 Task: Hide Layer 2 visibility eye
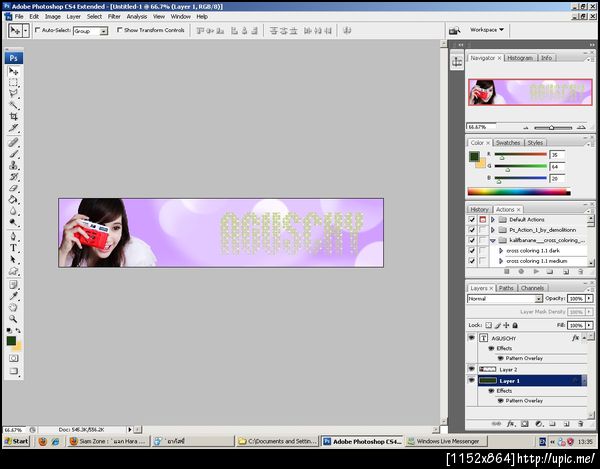point(471,369)
